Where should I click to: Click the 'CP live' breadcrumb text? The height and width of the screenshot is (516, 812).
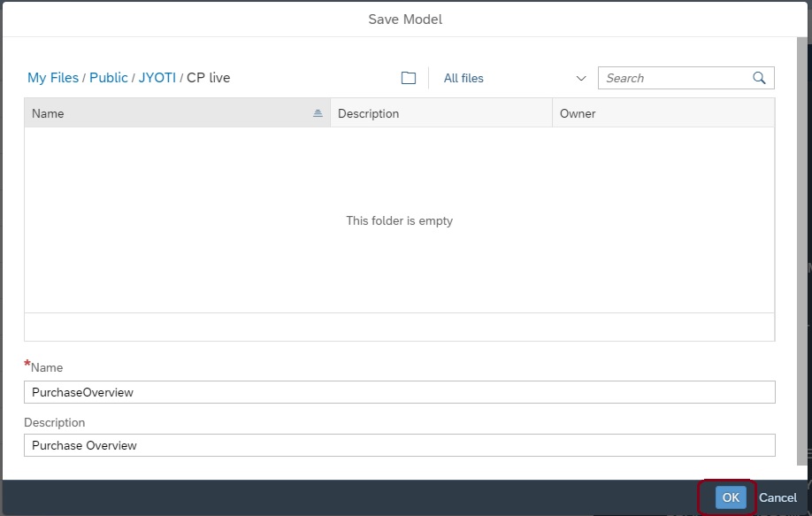click(x=208, y=78)
